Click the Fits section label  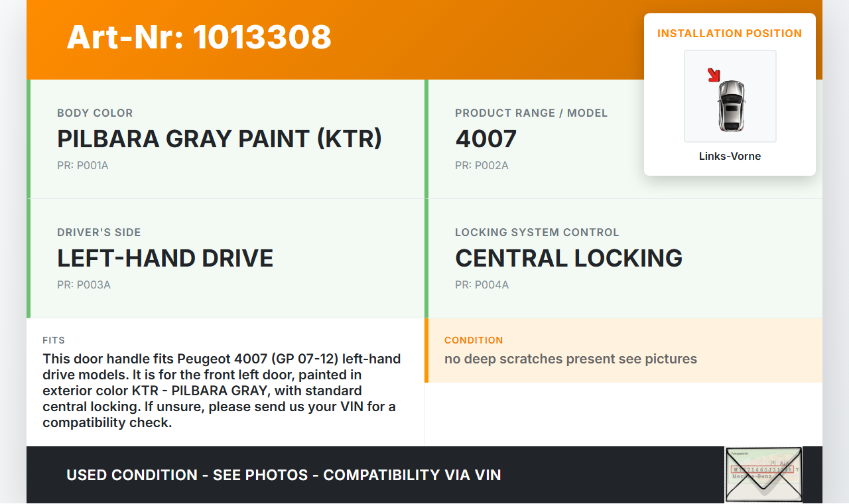click(x=54, y=340)
